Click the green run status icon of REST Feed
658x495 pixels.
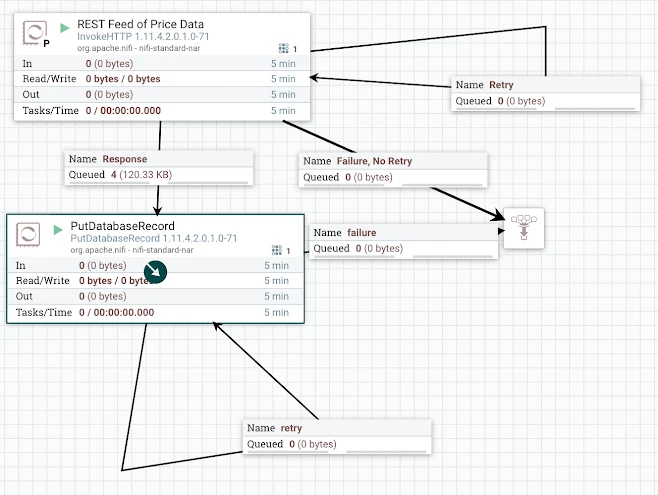[x=64, y=28]
